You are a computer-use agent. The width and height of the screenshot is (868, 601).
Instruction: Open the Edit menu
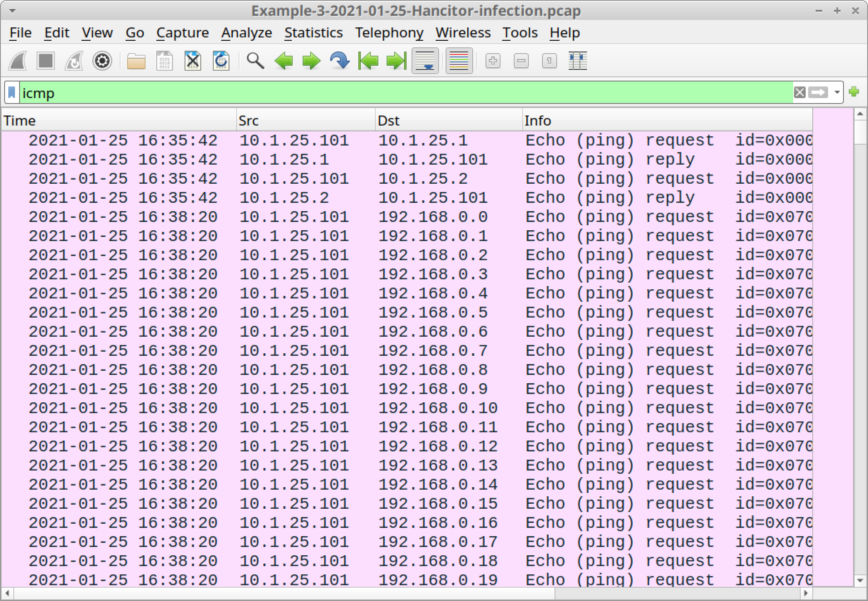pos(57,32)
